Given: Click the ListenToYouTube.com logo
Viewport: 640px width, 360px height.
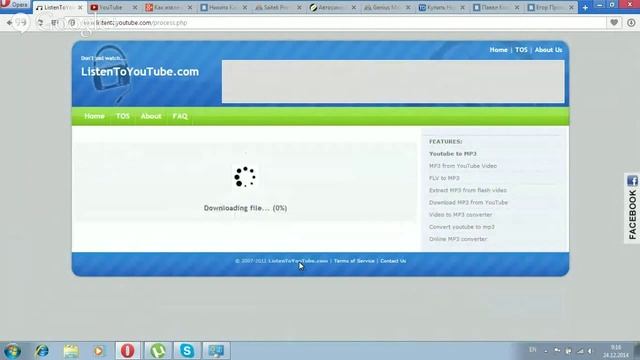Looking at the screenshot, I should tap(140, 72).
